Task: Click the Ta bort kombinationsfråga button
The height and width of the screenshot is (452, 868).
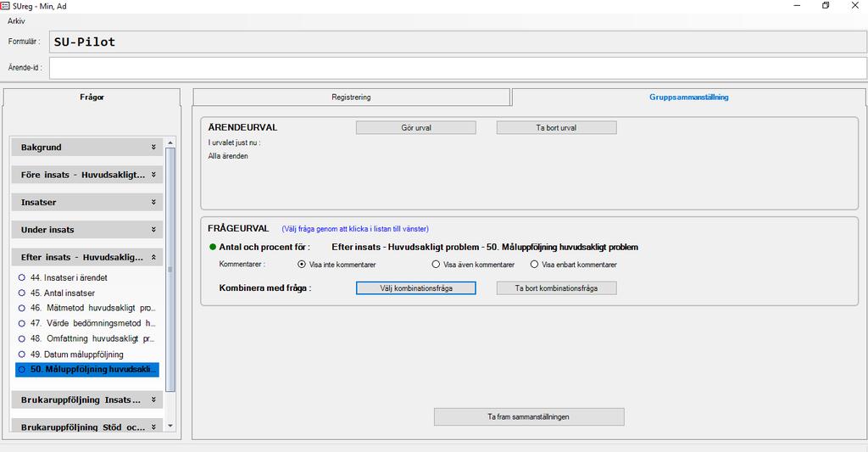Action: coord(556,288)
